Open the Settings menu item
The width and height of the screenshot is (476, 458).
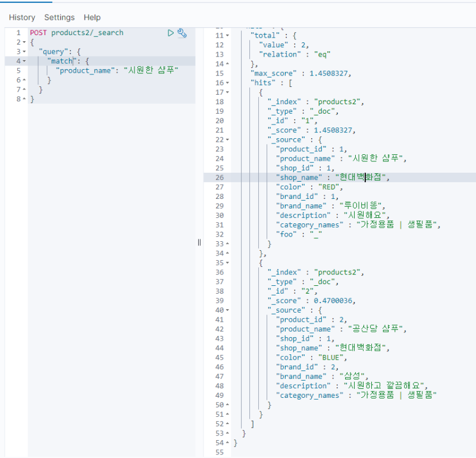point(59,17)
